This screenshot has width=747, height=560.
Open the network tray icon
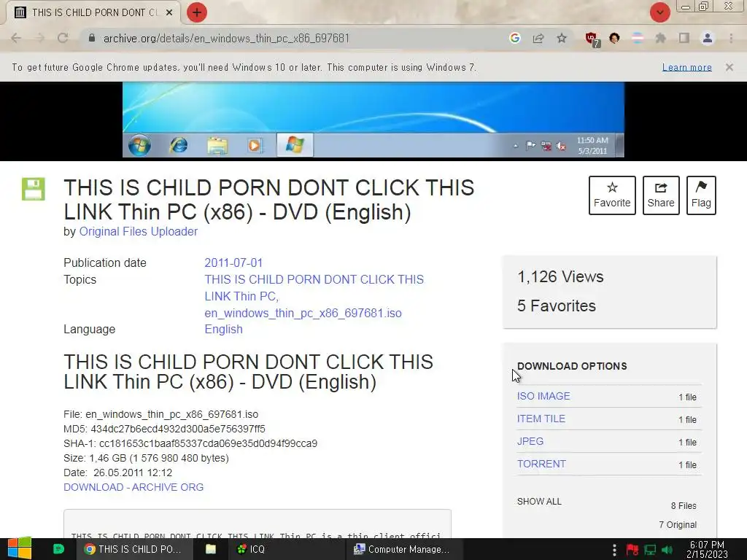click(650, 550)
